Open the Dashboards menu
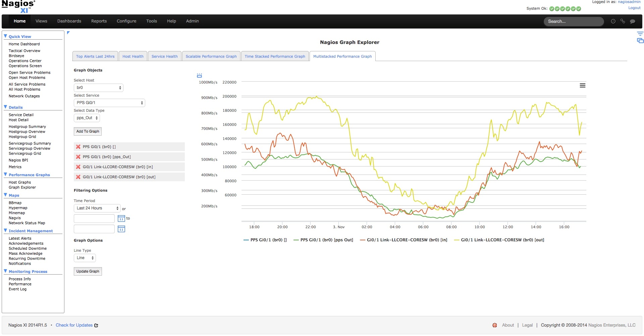 click(x=69, y=21)
